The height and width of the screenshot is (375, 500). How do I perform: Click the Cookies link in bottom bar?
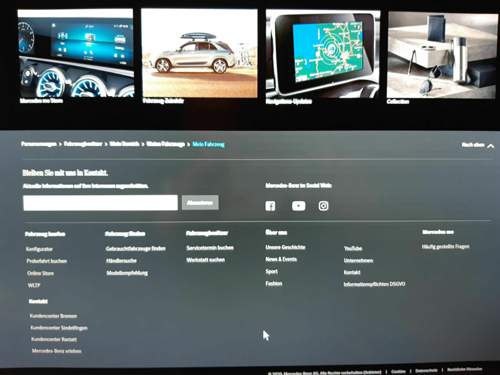tap(398, 371)
